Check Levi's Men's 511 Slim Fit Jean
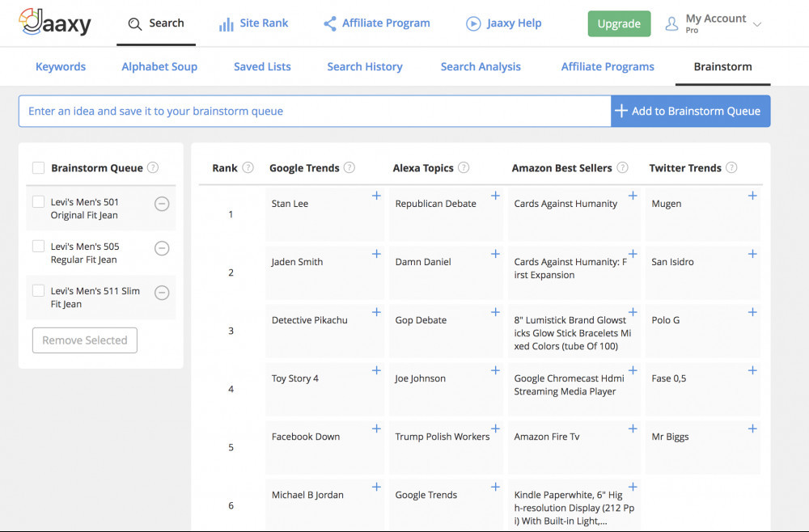The height and width of the screenshot is (532, 809). pos(38,290)
